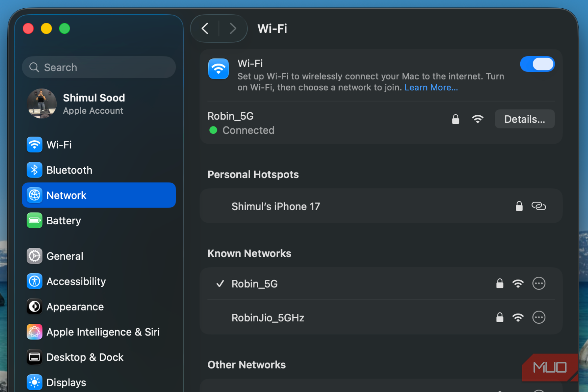Select Battery in the sidebar
This screenshot has width=588, height=392.
point(99,221)
